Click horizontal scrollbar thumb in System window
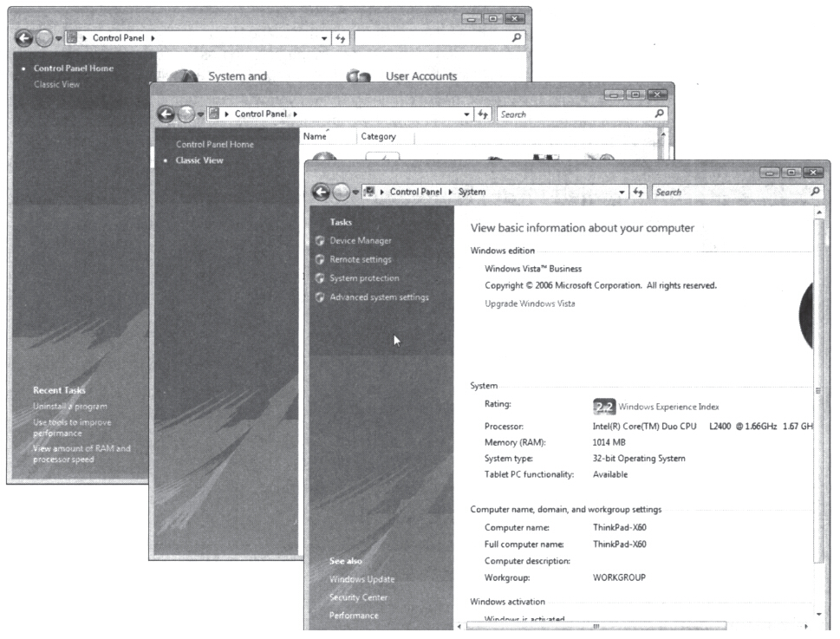The image size is (840, 639). click(596, 626)
